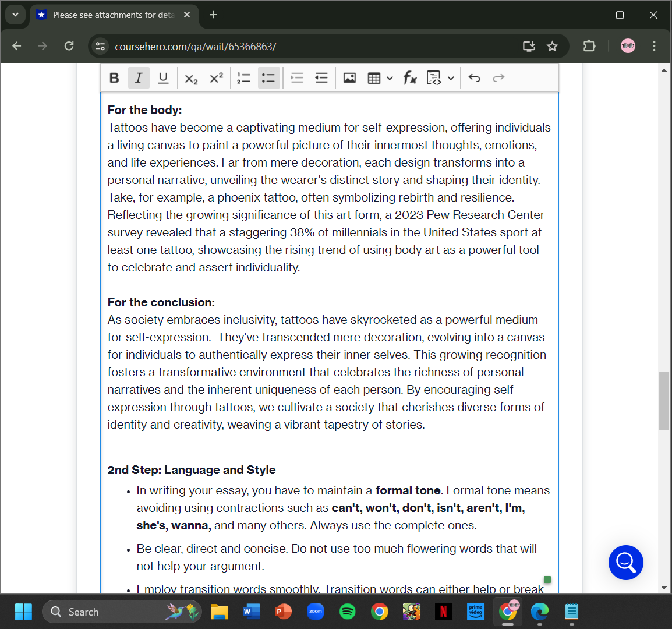The height and width of the screenshot is (629, 672).
Task: Apply bold formatting in the editor
Action: (x=114, y=77)
